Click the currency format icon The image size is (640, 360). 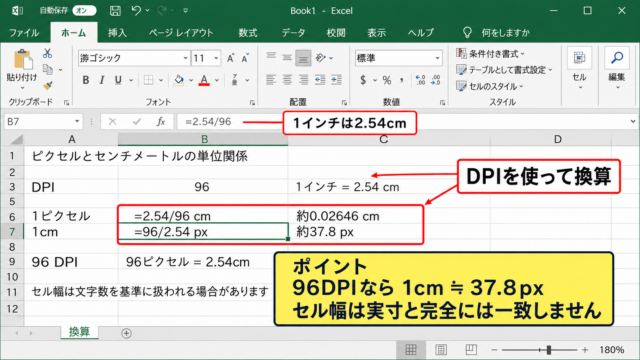(x=363, y=80)
